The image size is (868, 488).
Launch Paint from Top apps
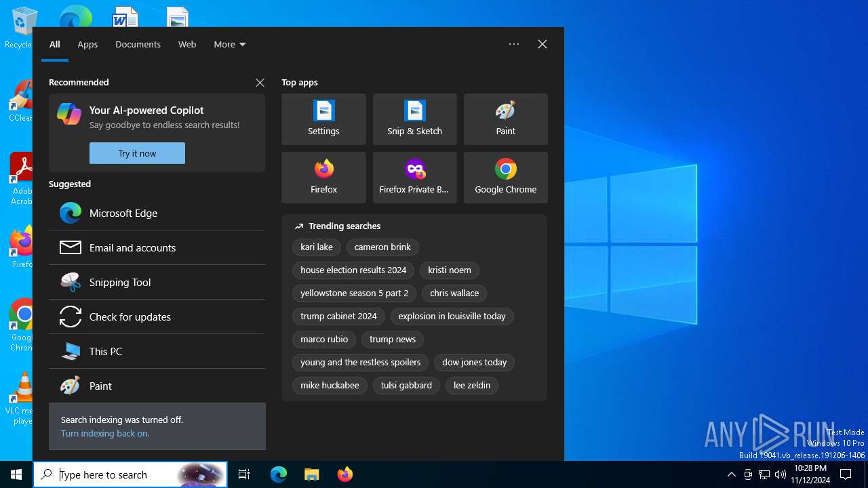505,119
